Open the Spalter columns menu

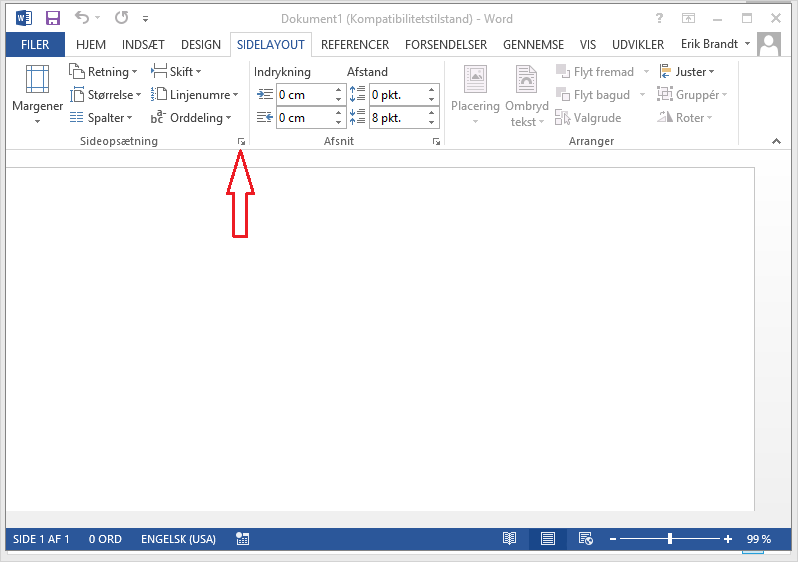(x=101, y=118)
